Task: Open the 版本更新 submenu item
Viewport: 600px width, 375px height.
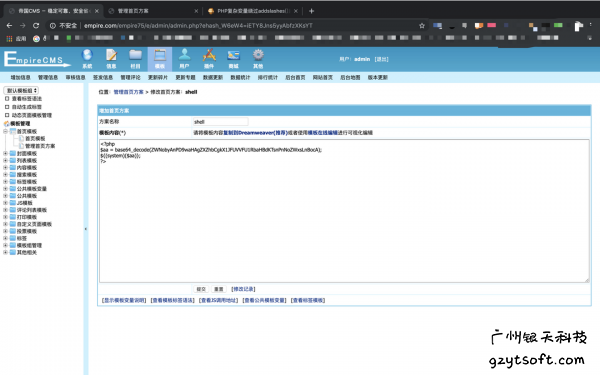Action: (378, 77)
